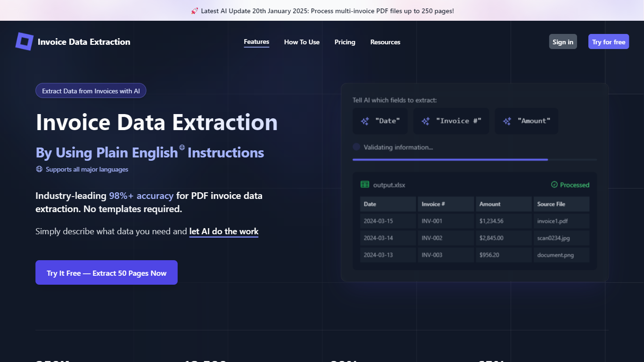
Task: Click the INV-003 cell
Action: point(446,255)
